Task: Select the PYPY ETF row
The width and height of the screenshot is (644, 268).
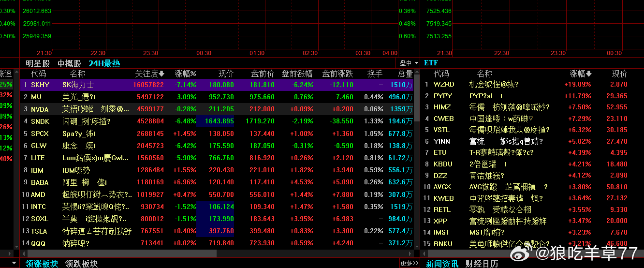Action: coord(532,96)
